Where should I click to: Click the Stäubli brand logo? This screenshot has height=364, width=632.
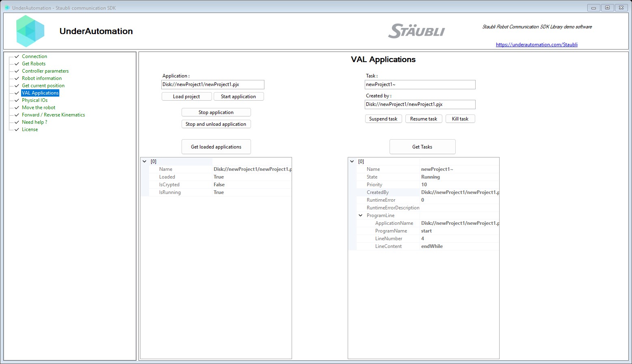tap(416, 31)
